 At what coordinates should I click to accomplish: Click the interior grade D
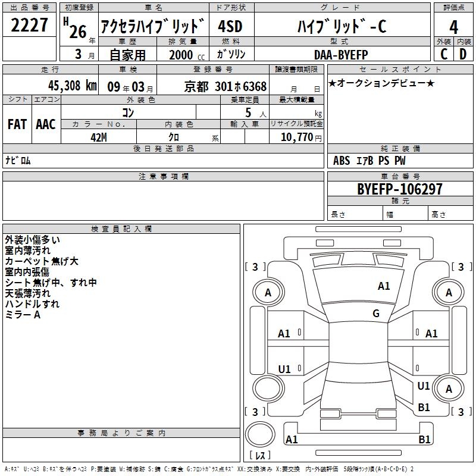[463, 54]
